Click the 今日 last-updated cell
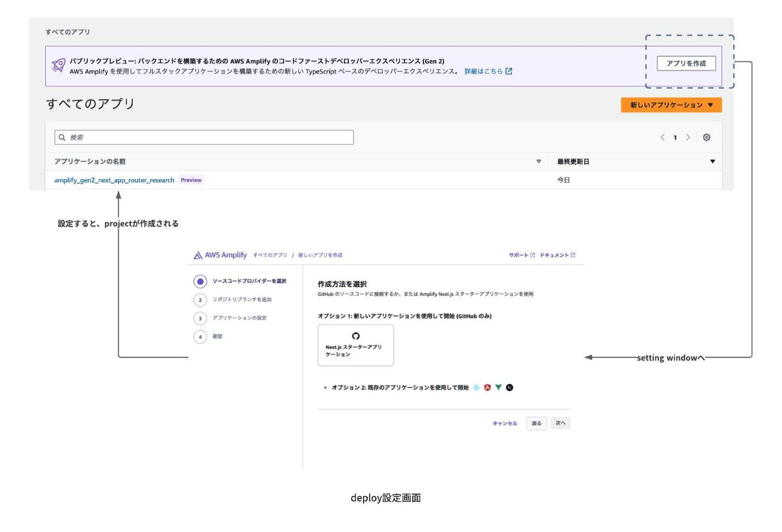The height and width of the screenshot is (532, 782). pyautogui.click(x=563, y=180)
